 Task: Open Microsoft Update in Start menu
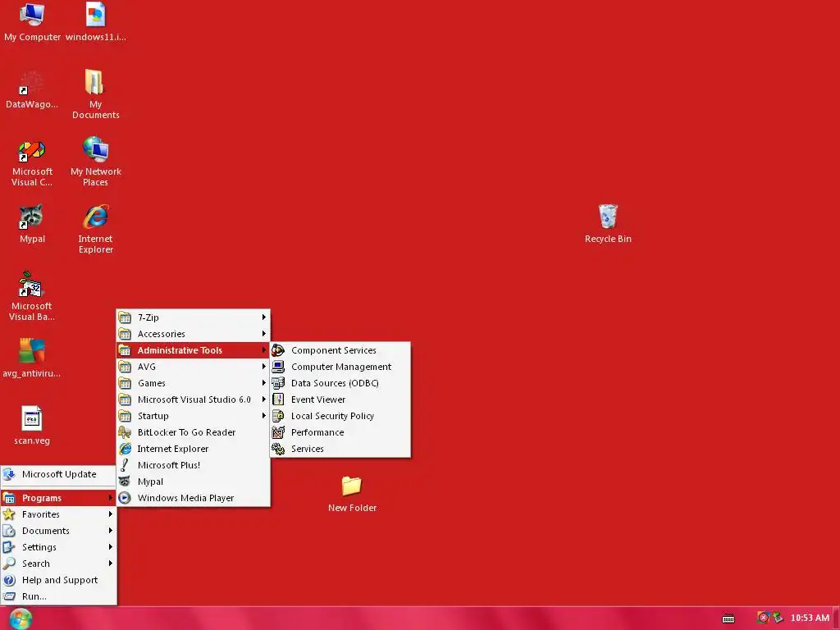click(x=58, y=474)
